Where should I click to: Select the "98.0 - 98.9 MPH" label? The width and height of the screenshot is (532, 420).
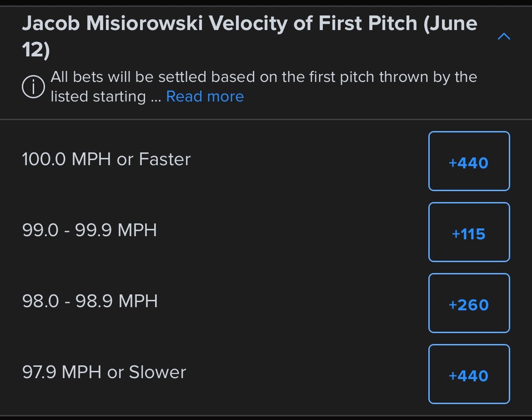click(90, 301)
